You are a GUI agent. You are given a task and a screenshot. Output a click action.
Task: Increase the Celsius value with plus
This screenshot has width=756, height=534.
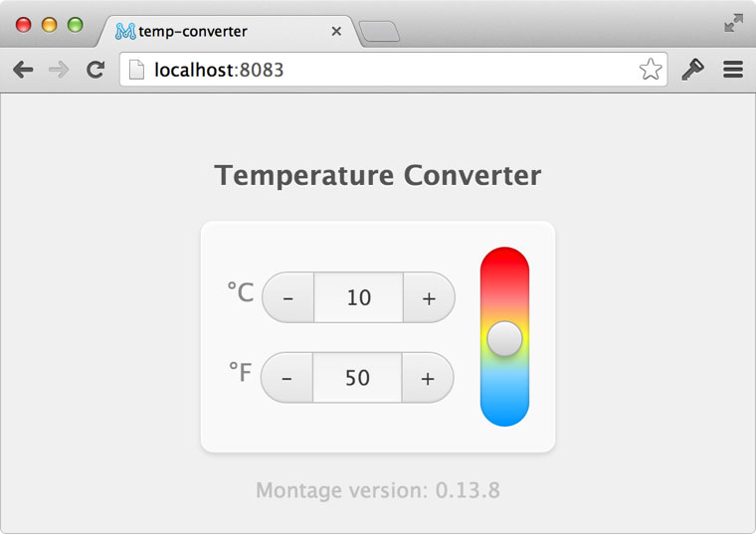429,298
